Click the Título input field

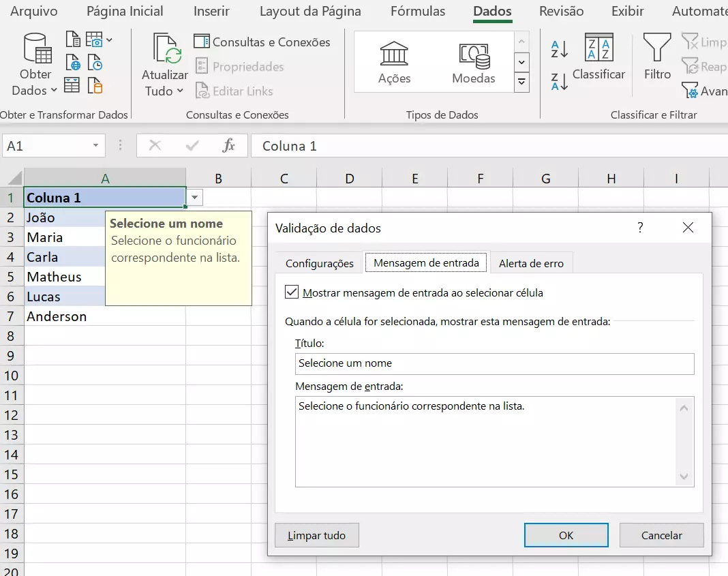[x=494, y=363]
